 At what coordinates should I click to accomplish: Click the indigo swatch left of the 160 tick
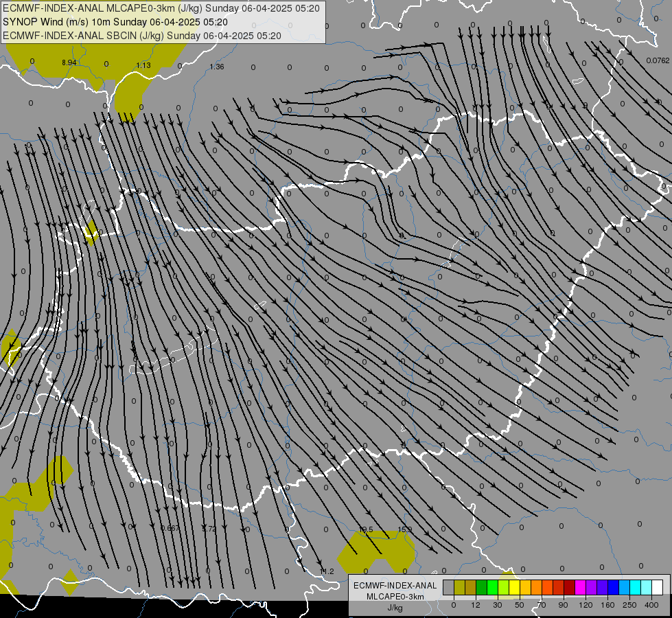(x=602, y=587)
